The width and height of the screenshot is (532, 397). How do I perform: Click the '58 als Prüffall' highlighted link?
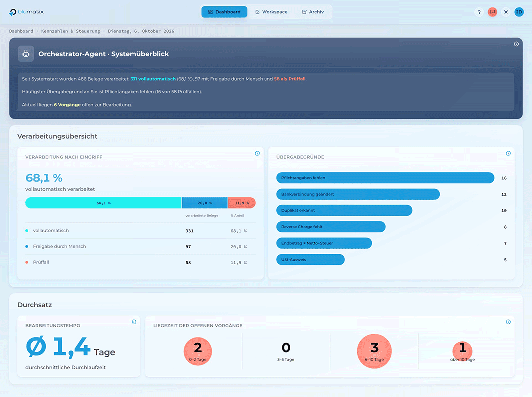[290, 79]
